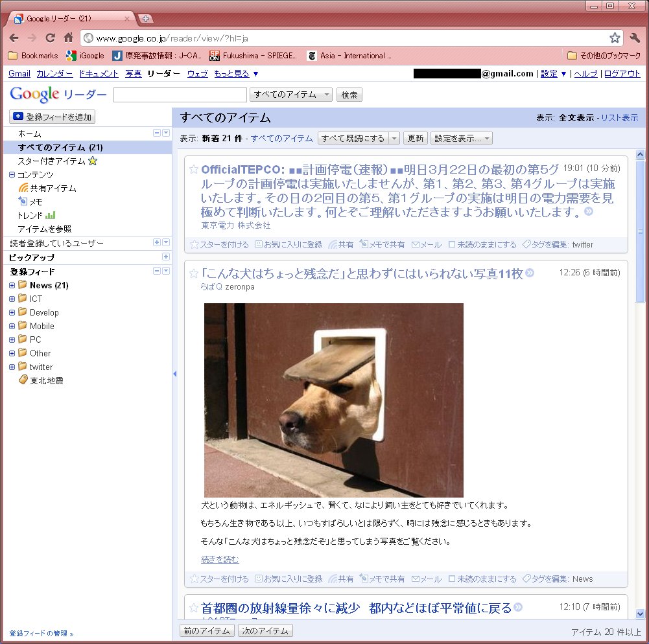This screenshot has width=649, height=644.
Task: Click the Reader search input field
Action: click(x=180, y=95)
